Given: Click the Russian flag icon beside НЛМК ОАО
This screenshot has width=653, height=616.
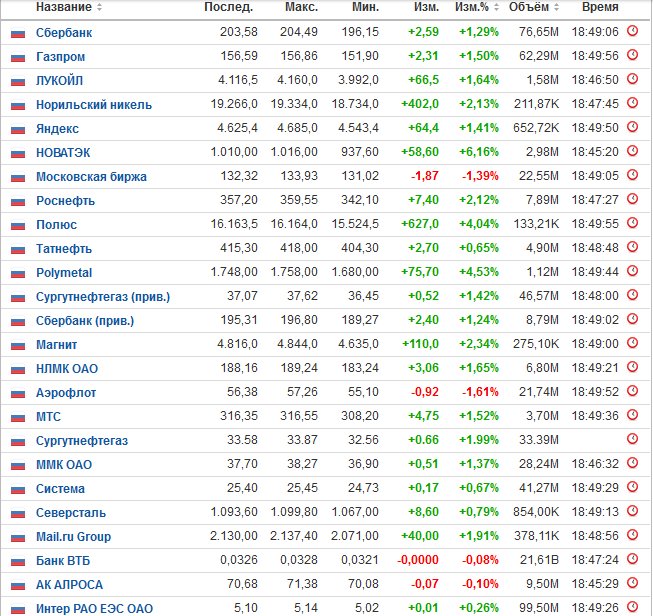Looking at the screenshot, I should 18,369.
